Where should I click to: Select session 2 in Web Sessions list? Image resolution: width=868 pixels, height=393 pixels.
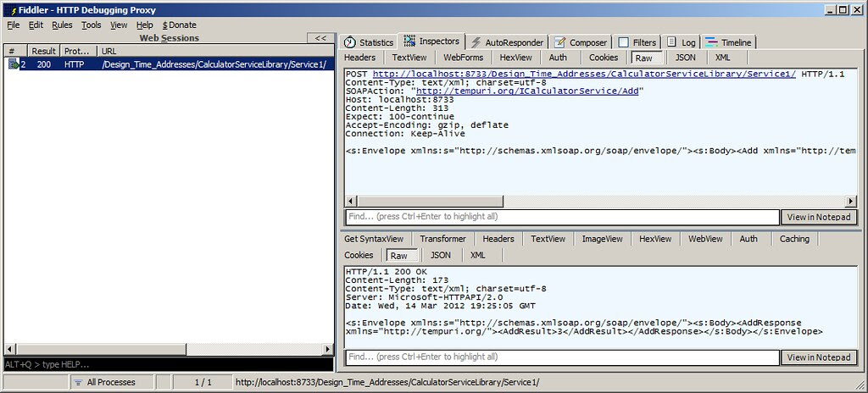point(169,64)
